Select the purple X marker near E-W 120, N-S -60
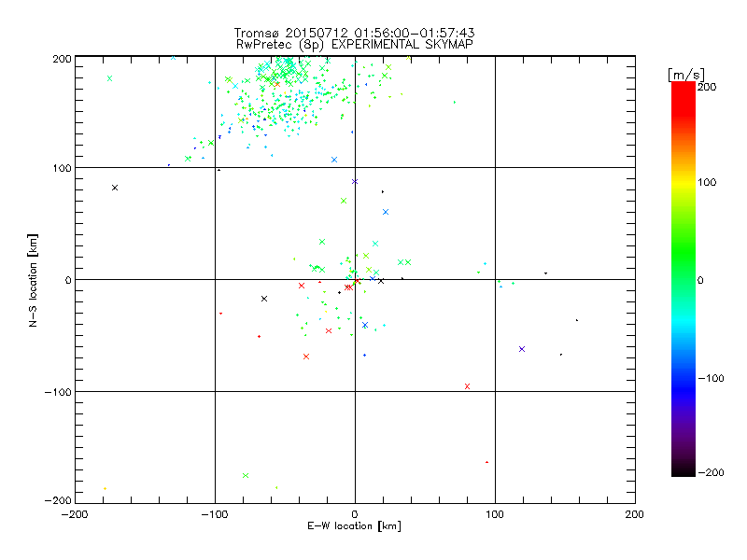747x560 pixels. 522,349
